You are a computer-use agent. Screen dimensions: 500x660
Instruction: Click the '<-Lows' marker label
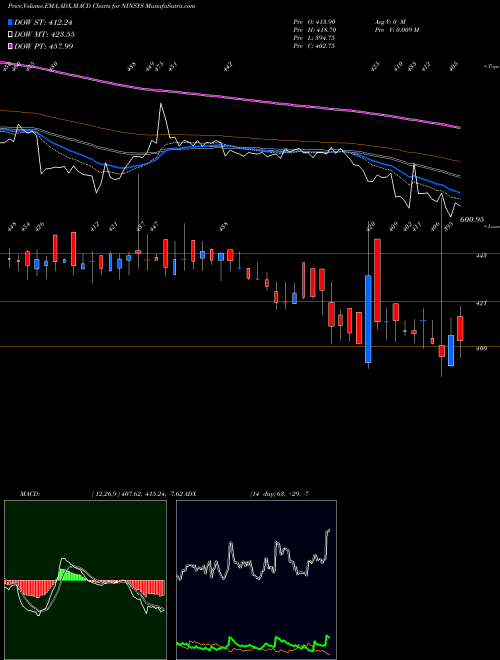[491, 226]
